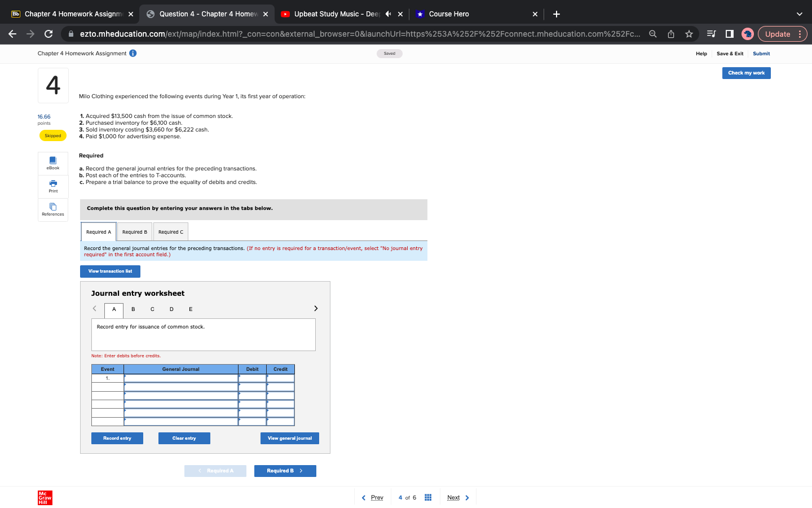Go back using the browser back arrow
This screenshot has width=812, height=508.
click(12, 34)
